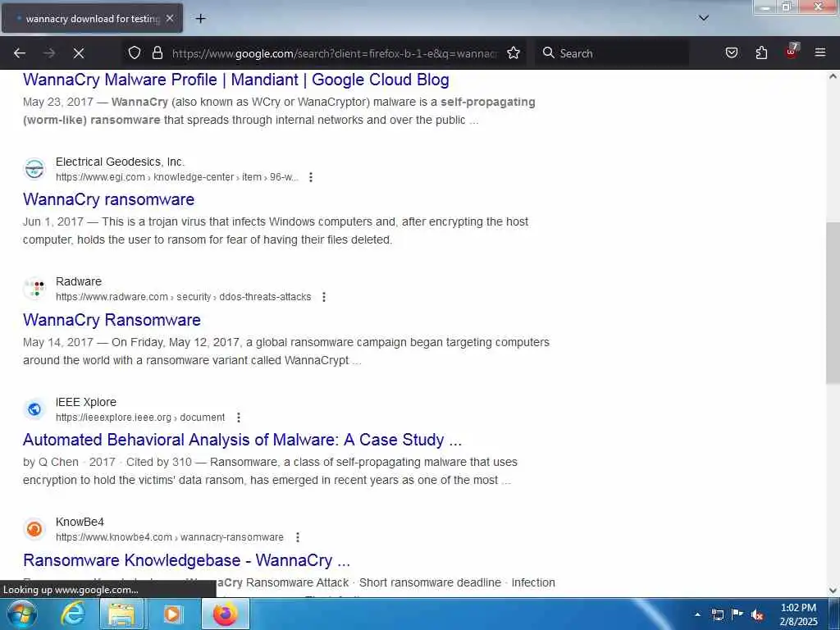Open Action Center flag icon

pyautogui.click(x=737, y=614)
